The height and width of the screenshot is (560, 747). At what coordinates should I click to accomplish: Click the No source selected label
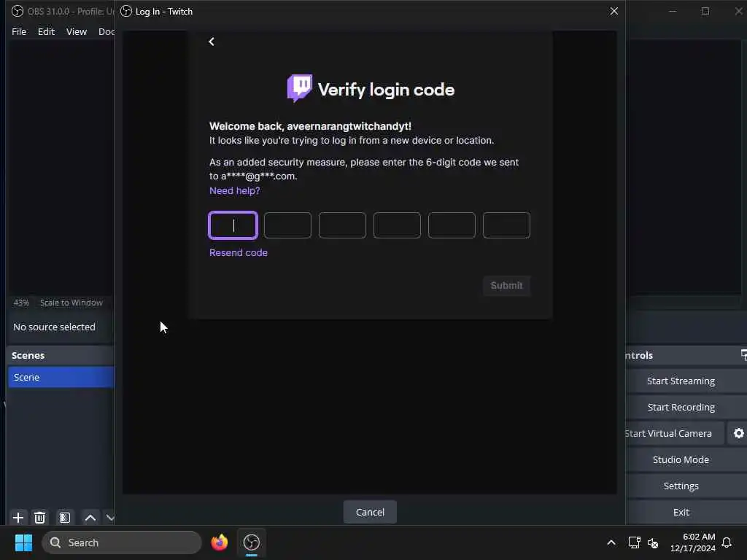pyautogui.click(x=54, y=327)
